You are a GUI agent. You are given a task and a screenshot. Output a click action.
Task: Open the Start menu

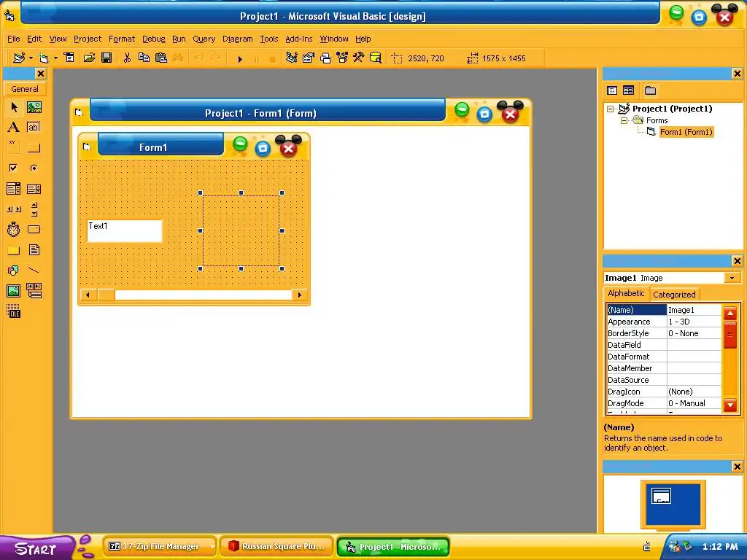(x=37, y=548)
